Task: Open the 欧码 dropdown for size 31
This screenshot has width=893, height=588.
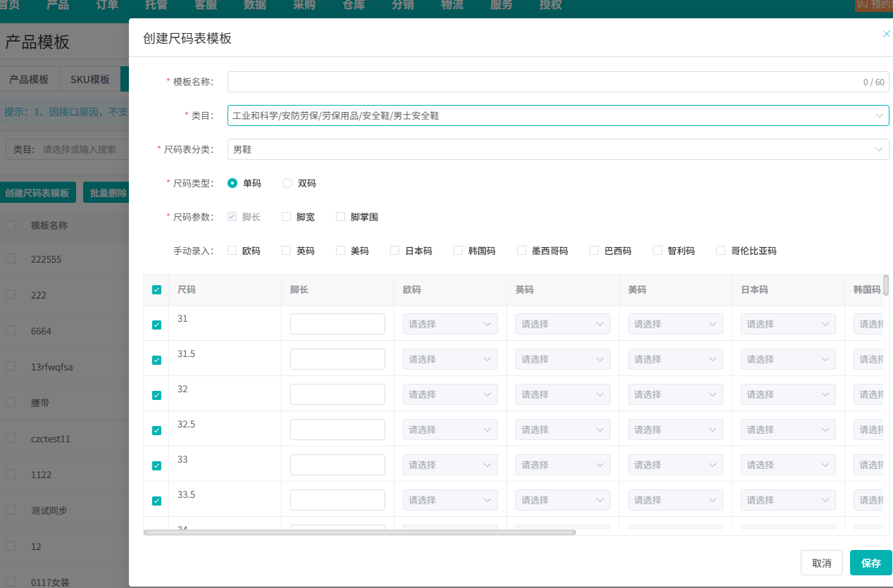Action: click(450, 324)
